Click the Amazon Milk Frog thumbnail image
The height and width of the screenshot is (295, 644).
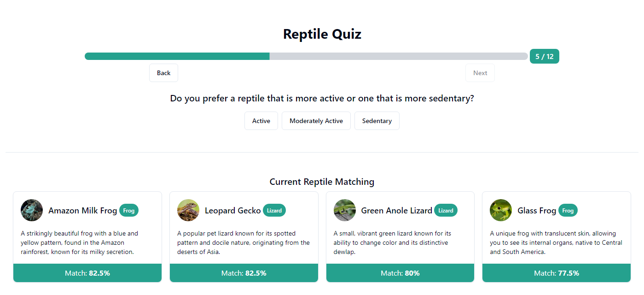[31, 210]
